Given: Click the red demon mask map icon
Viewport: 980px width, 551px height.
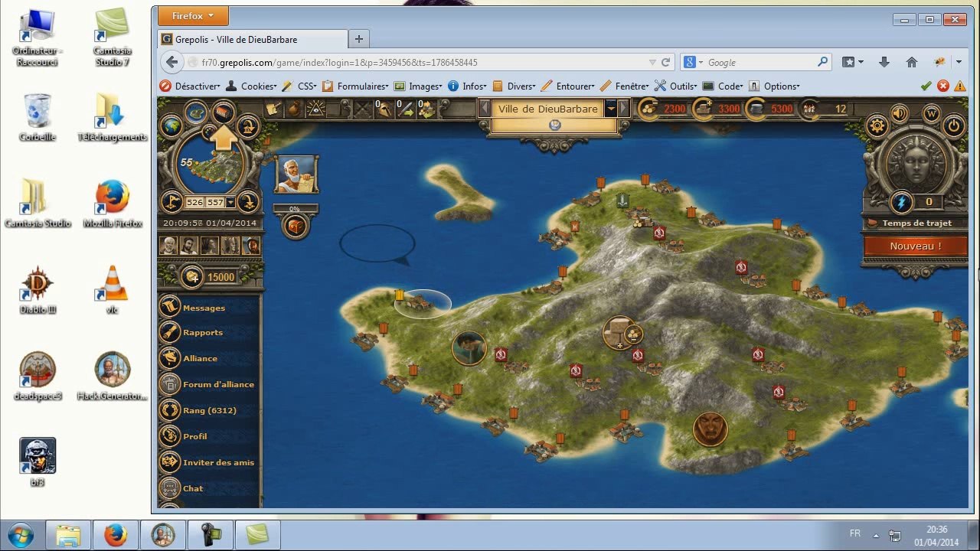Looking at the screenshot, I should 710,429.
